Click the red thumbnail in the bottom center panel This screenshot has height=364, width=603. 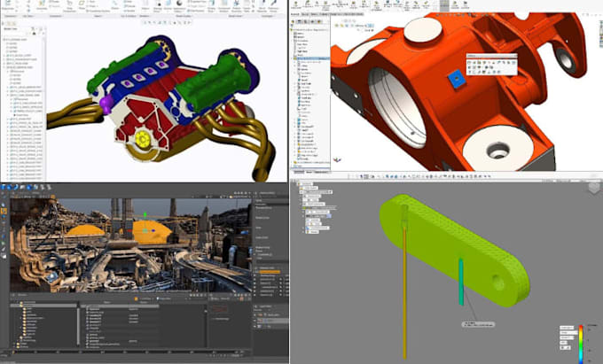(220, 309)
